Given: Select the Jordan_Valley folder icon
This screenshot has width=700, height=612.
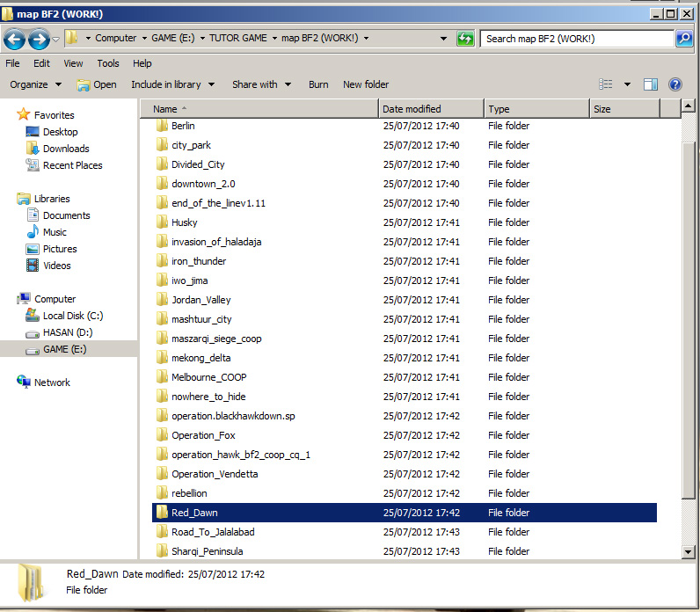Looking at the screenshot, I should click(162, 300).
